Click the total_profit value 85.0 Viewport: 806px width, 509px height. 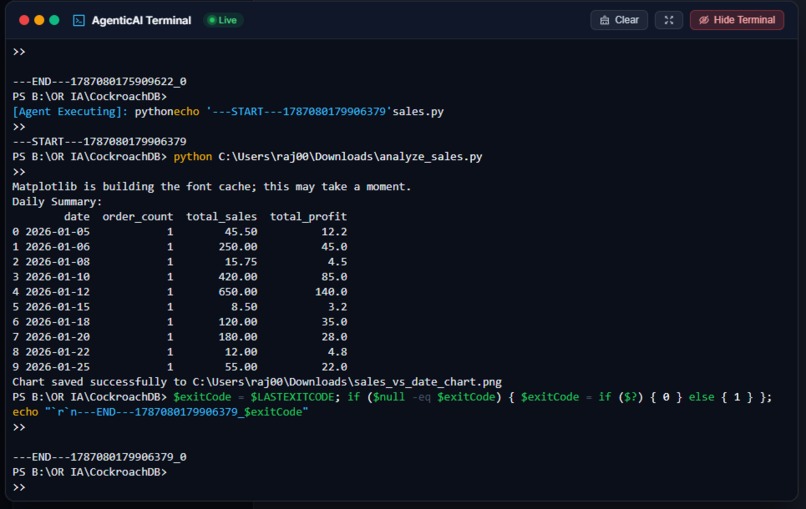(334, 277)
